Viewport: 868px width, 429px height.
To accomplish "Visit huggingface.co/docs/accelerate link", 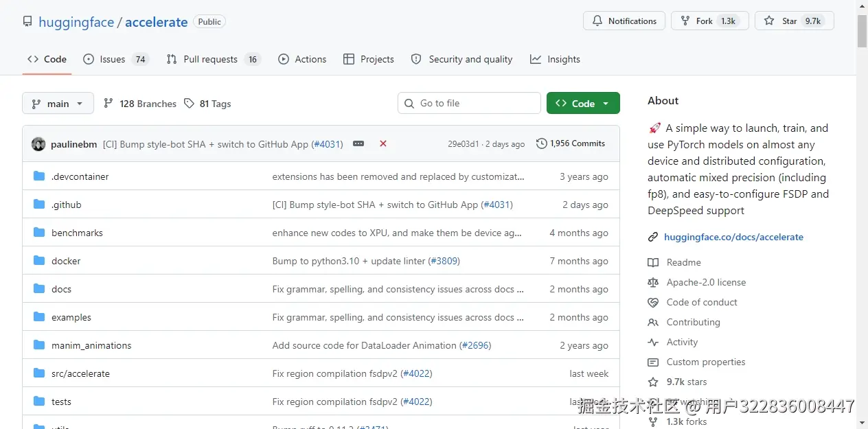I will click(733, 237).
